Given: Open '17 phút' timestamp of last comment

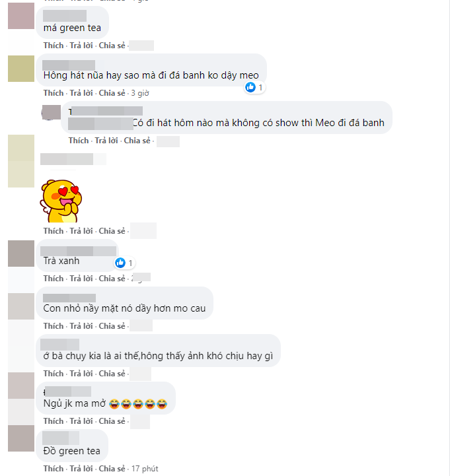Looking at the screenshot, I should pyautogui.click(x=145, y=469).
